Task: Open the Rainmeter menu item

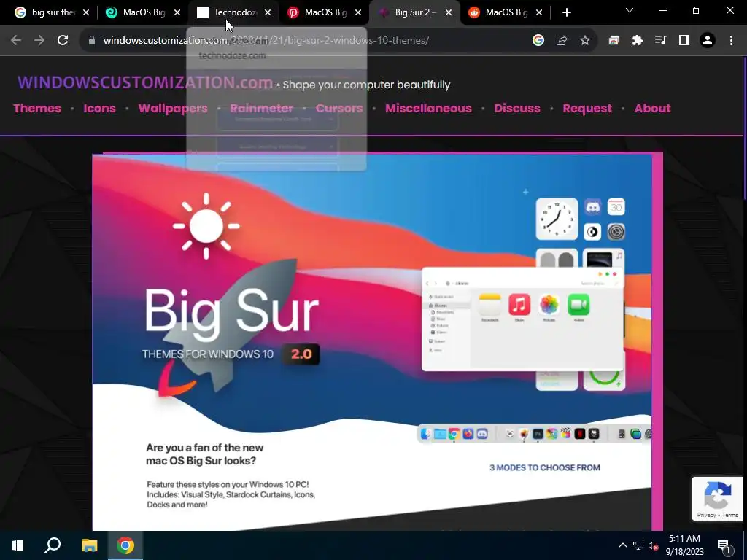Action: (x=262, y=108)
